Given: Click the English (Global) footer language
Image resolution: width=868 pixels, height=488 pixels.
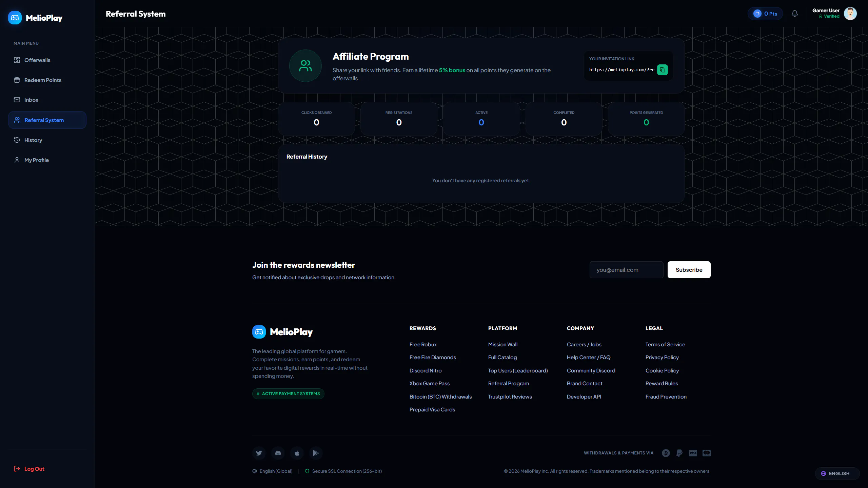Looking at the screenshot, I should click(x=272, y=471).
